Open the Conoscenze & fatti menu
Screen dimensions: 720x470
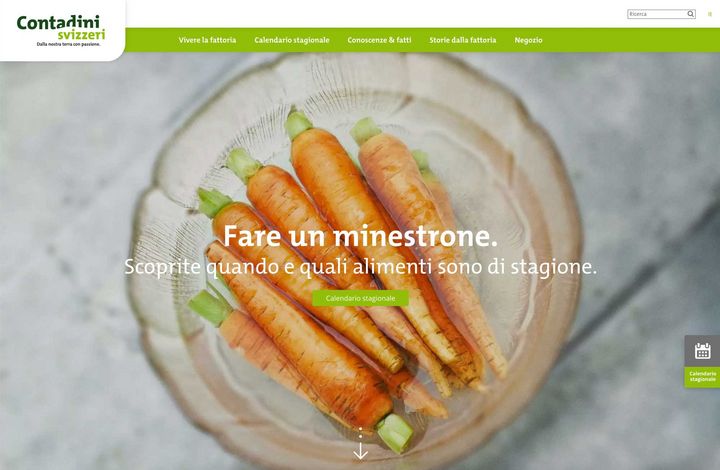(x=379, y=40)
